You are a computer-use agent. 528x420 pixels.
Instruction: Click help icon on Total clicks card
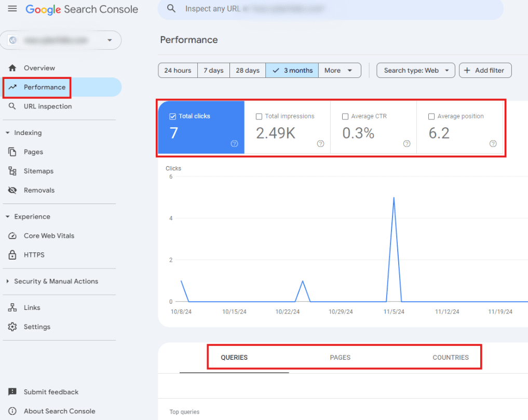234,144
